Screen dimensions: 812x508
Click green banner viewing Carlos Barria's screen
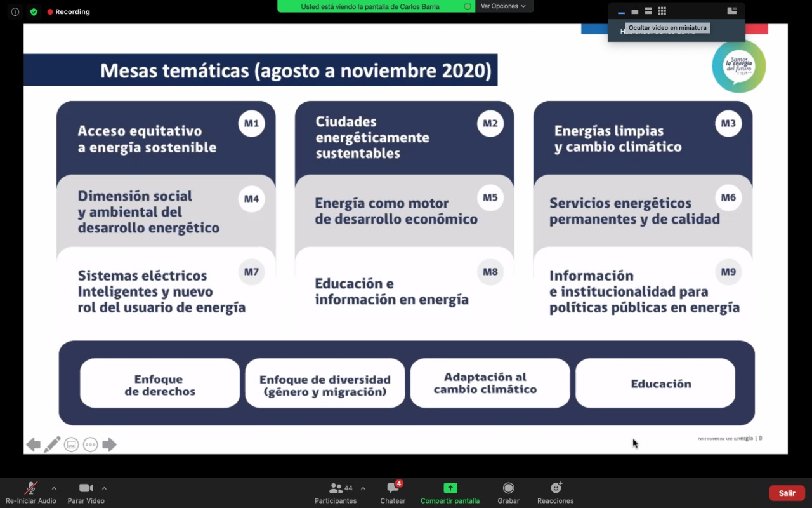[x=376, y=6]
